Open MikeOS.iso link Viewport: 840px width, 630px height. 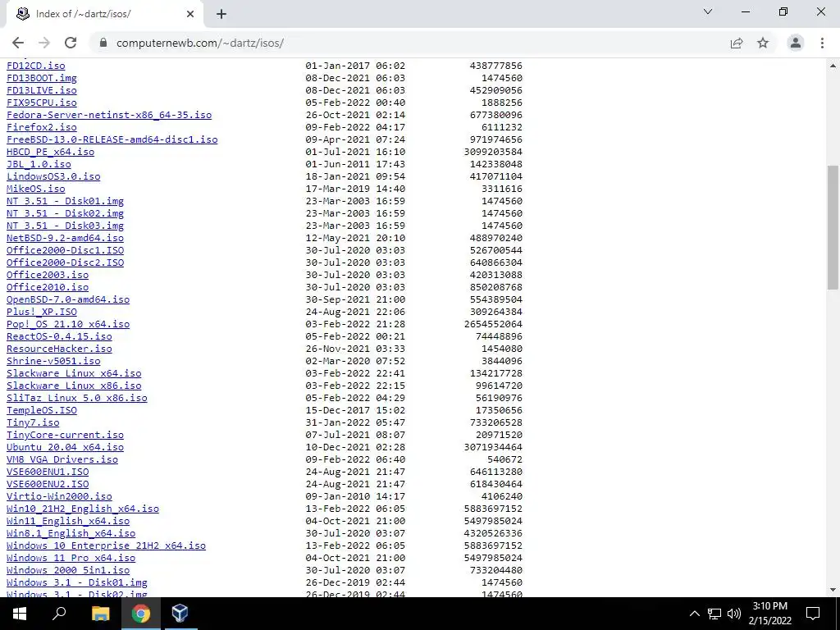point(36,189)
